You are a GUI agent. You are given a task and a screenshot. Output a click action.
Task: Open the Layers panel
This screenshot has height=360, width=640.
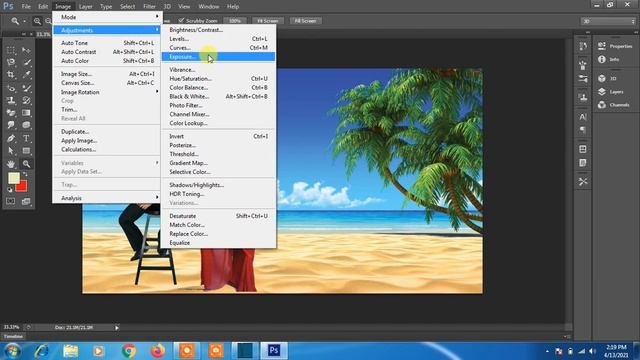(611, 92)
